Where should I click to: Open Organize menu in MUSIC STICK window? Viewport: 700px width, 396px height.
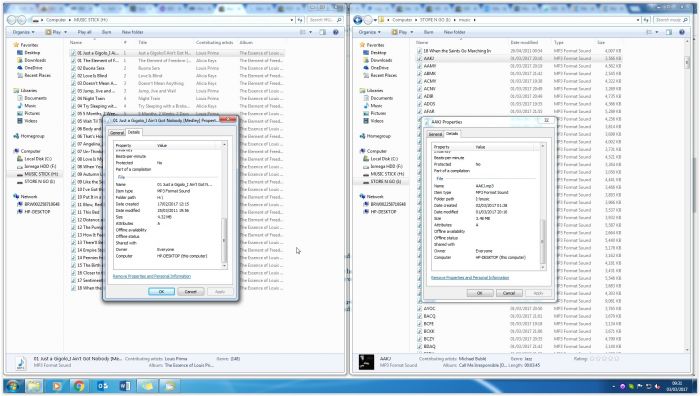(x=23, y=32)
